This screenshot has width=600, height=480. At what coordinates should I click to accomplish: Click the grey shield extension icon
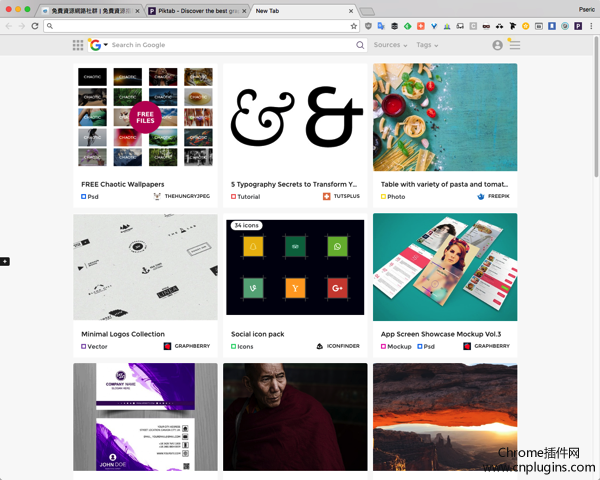(368, 26)
